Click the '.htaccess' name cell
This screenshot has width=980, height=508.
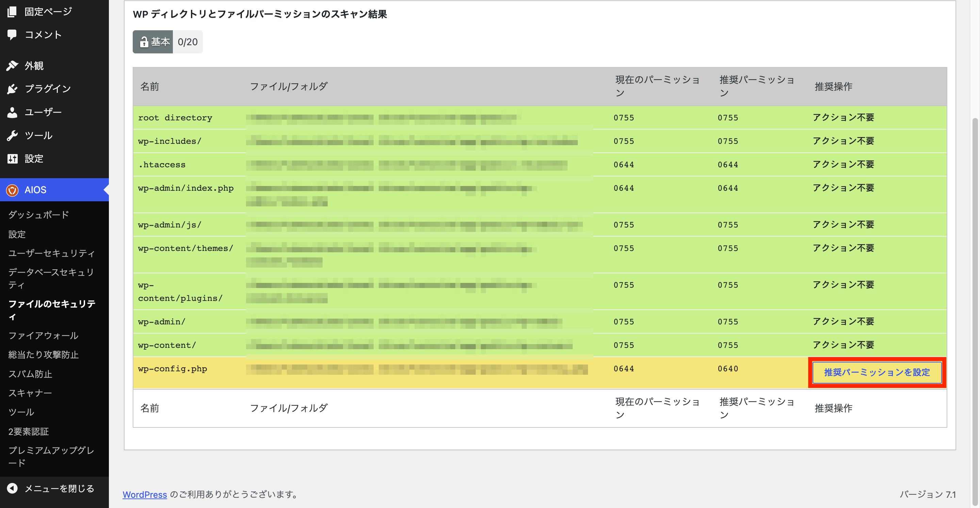pos(162,165)
